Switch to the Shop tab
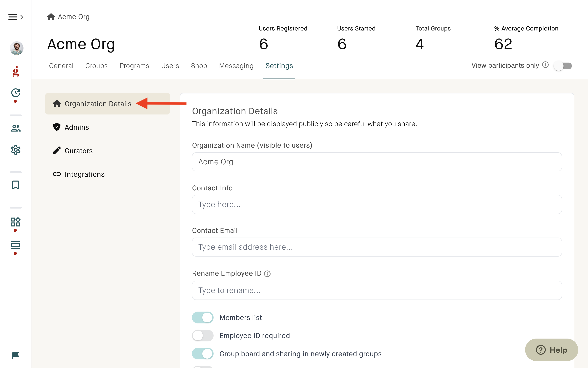Viewport: 588px width, 368px height. (x=199, y=66)
